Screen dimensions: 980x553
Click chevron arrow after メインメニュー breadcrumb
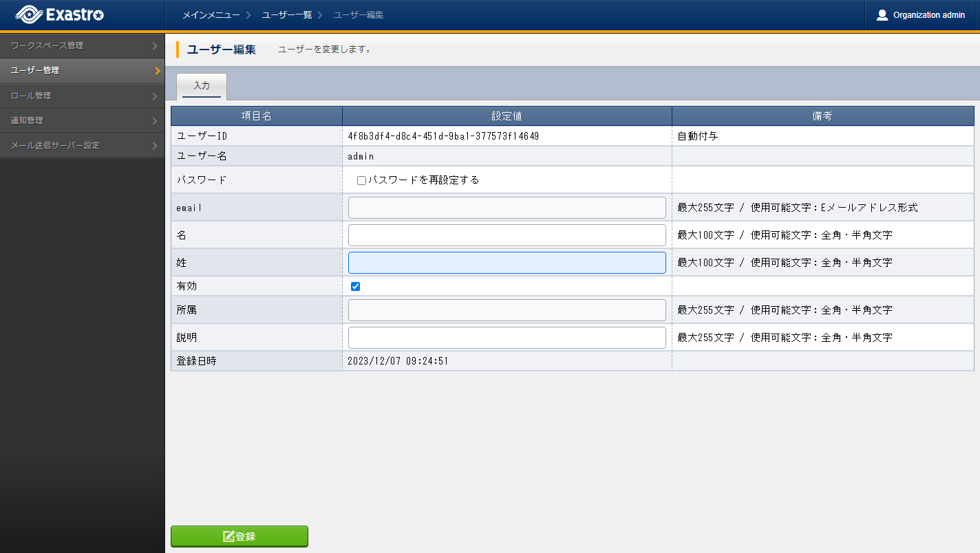click(x=248, y=15)
